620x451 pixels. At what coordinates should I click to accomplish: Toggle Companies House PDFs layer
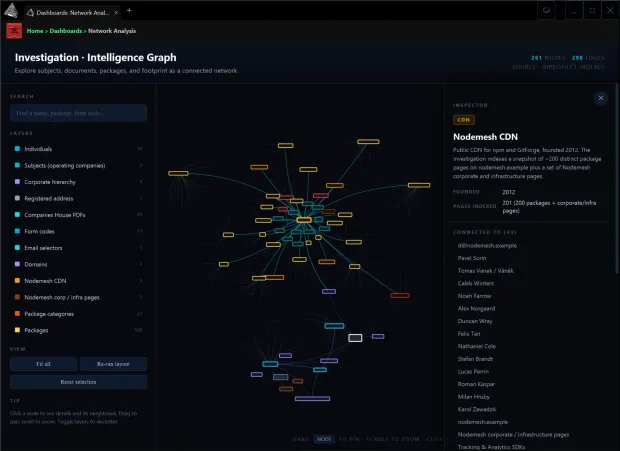coord(78,215)
